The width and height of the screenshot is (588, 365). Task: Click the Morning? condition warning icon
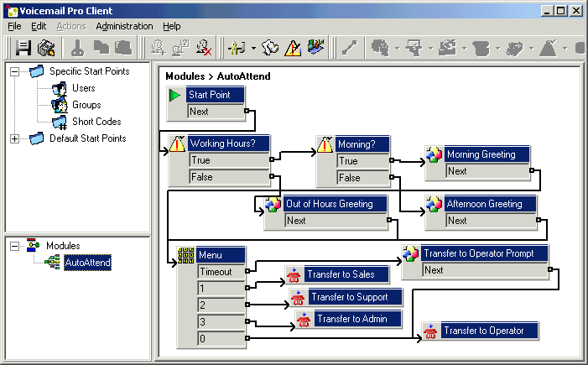point(325,145)
